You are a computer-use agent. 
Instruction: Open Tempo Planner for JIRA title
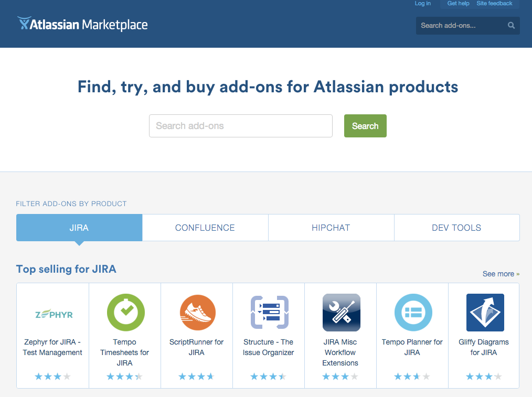[x=412, y=347]
